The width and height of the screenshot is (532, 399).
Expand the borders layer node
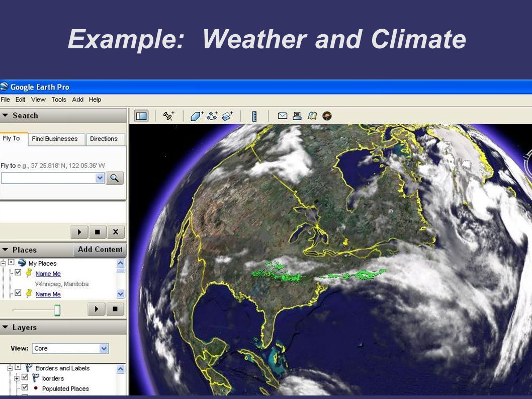[17, 378]
